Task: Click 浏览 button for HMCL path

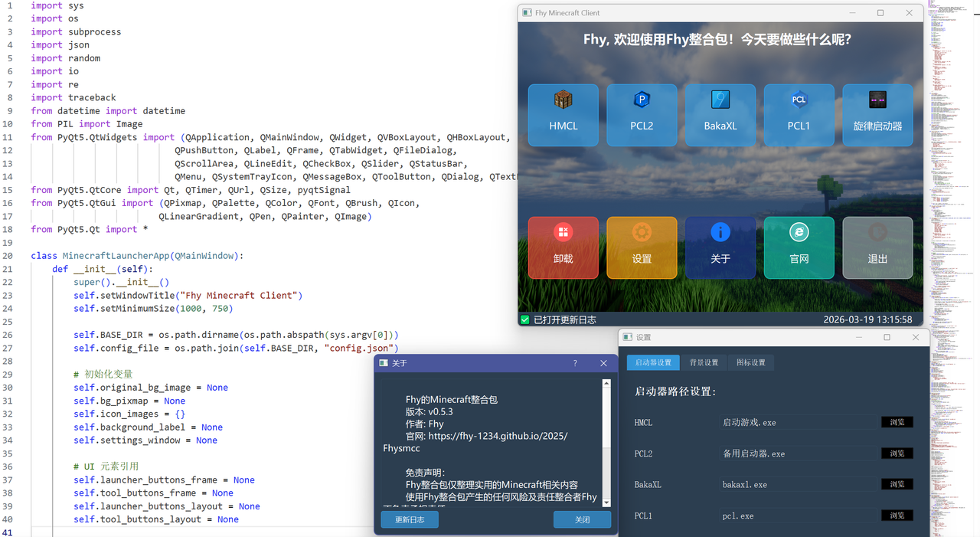Action: click(897, 422)
